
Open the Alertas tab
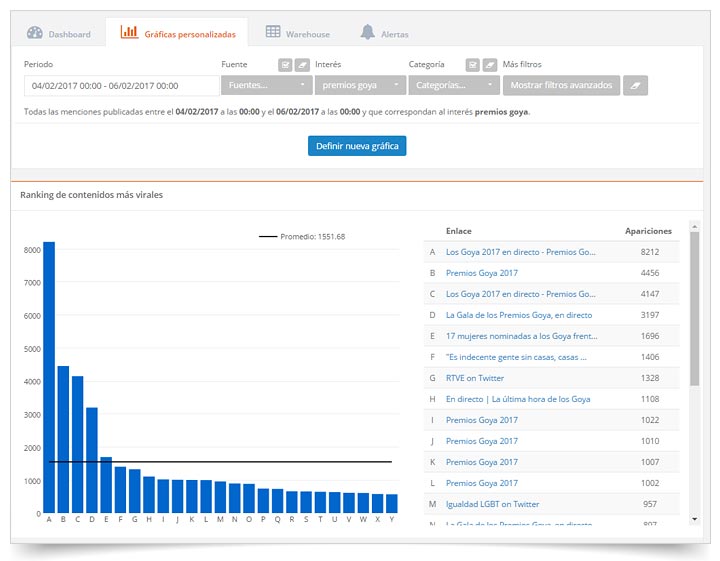click(x=385, y=34)
